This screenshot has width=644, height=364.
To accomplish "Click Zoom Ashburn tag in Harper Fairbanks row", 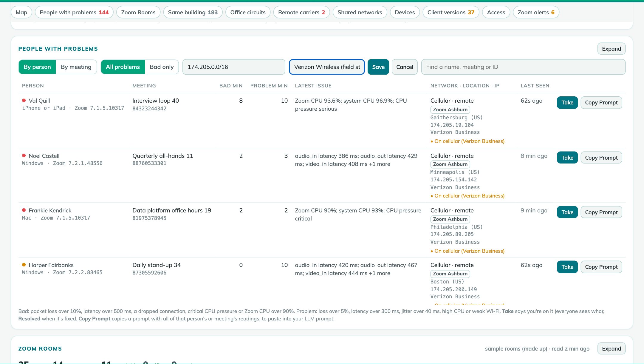I will (450, 274).
